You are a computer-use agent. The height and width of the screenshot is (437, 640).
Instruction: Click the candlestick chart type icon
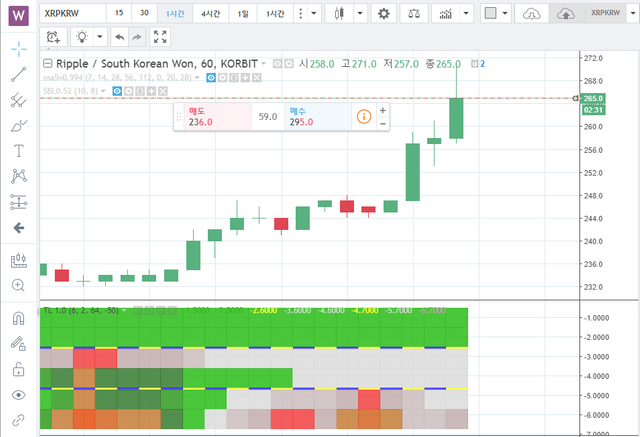click(339, 13)
